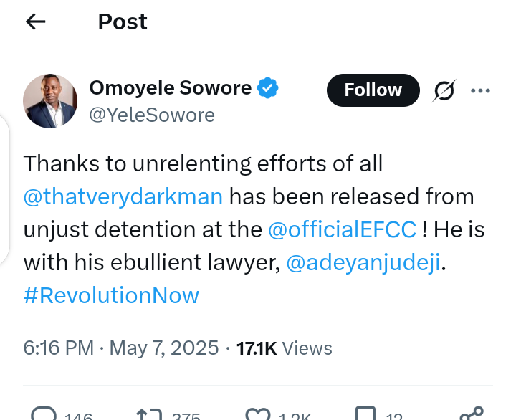Visit the @officialEFCC profile mention
The width and height of the screenshot is (516, 420).
341,229
